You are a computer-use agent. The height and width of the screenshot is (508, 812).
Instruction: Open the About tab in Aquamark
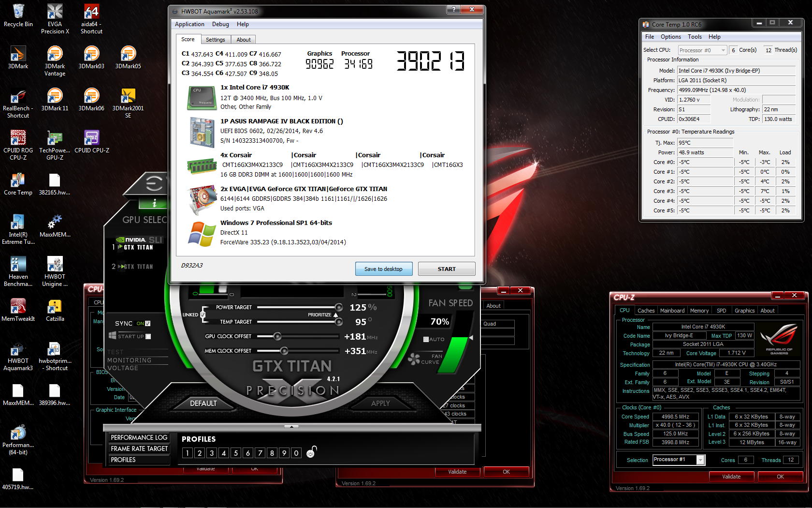[244, 40]
